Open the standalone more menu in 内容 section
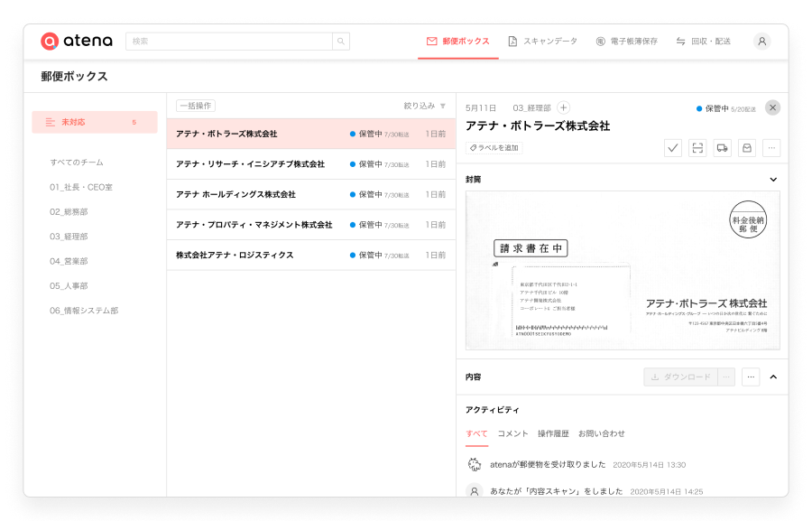The height and width of the screenshot is (521, 812). coord(751,377)
